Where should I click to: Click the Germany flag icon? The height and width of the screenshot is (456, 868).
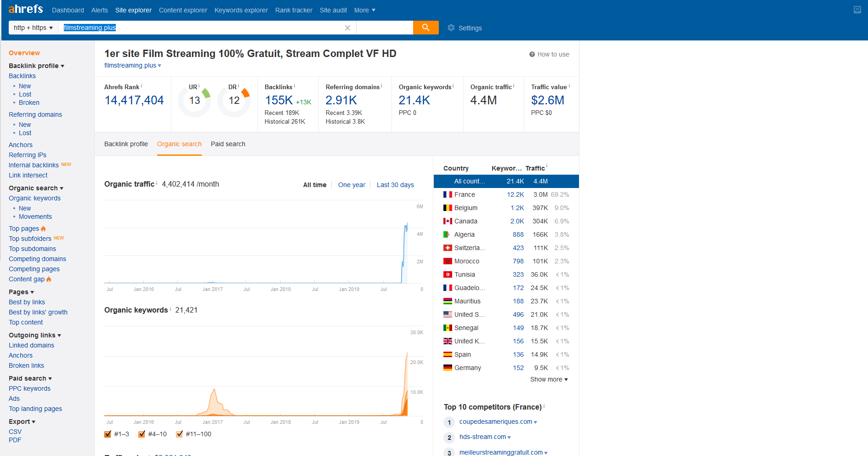coord(448,368)
